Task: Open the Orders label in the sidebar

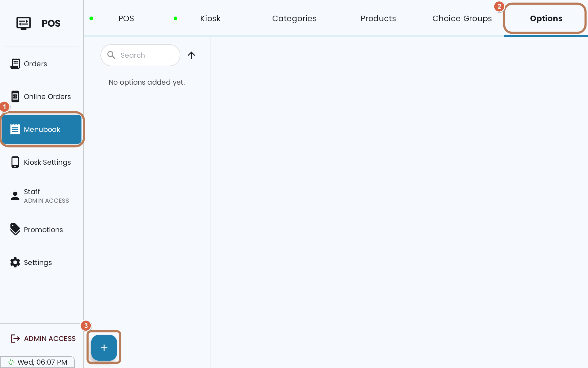Action: click(x=36, y=64)
